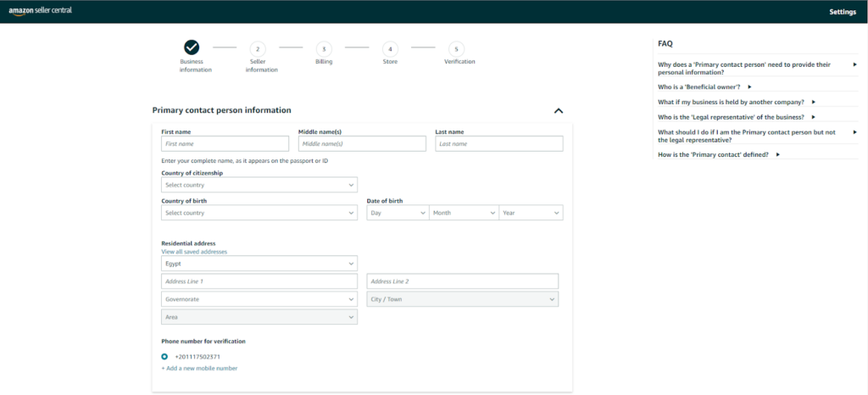868x395 pixels.
Task: Go to step 3 Billing
Action: click(x=324, y=48)
